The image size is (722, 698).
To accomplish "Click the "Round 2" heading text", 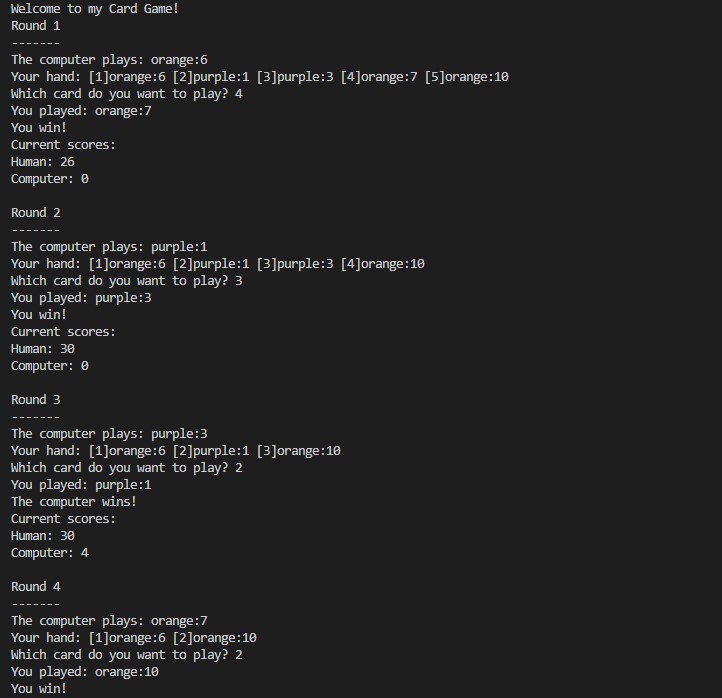I will pyautogui.click(x=36, y=213).
